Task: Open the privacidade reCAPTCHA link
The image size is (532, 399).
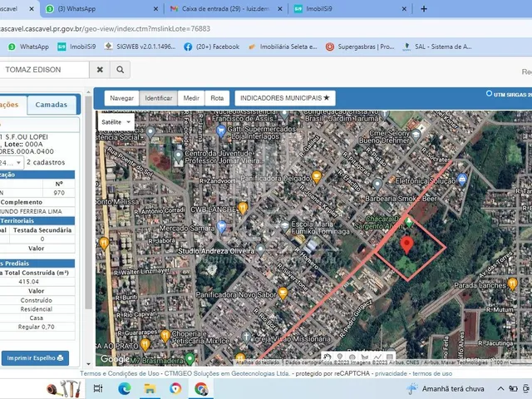Action: (x=391, y=373)
